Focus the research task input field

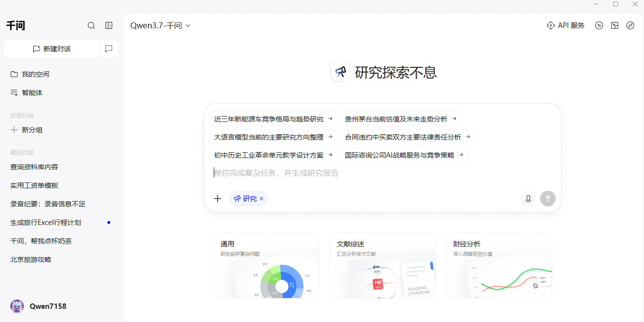pyautogui.click(x=382, y=173)
